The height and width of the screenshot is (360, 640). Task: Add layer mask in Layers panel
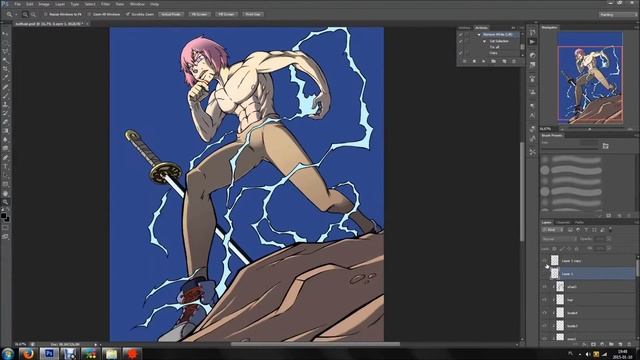pos(593,344)
